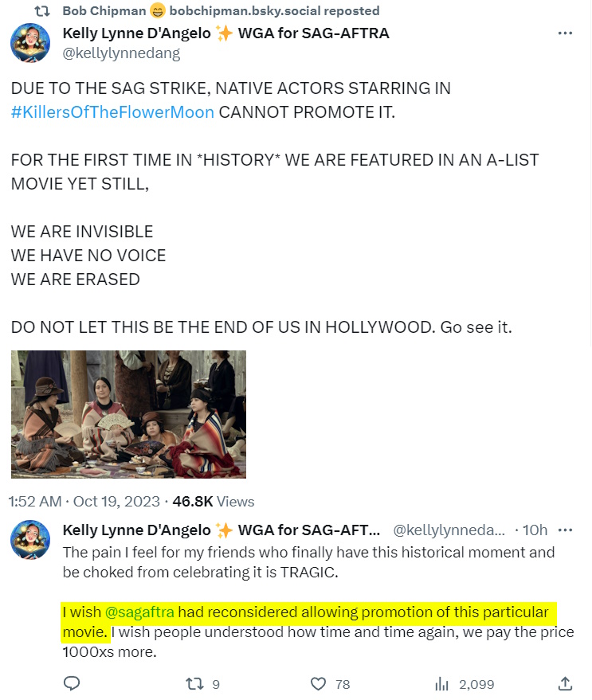Screen dimensions: 592x700
Task: Click the @kellylynnedang handle under the name
Action: pyautogui.click(x=121, y=53)
